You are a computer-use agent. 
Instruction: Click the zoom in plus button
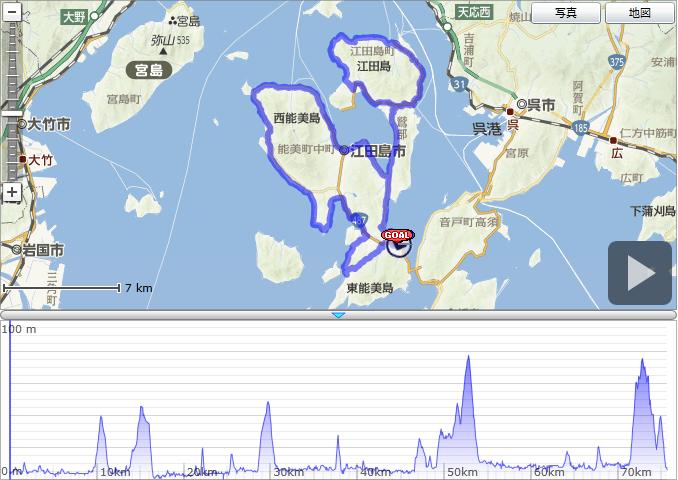click(11, 192)
